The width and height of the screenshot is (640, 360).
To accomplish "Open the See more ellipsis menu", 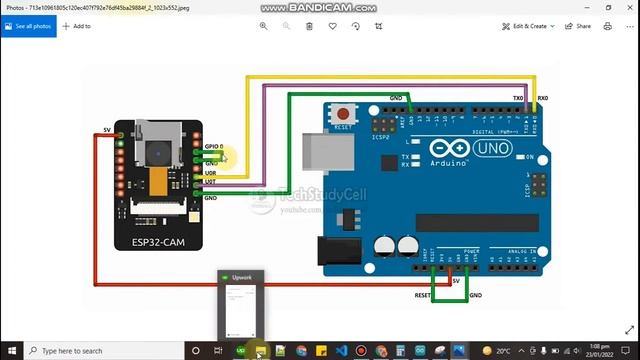I will [630, 26].
